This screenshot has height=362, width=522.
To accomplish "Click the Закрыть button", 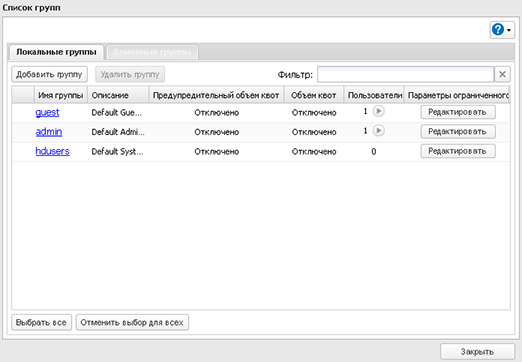I will [477, 352].
